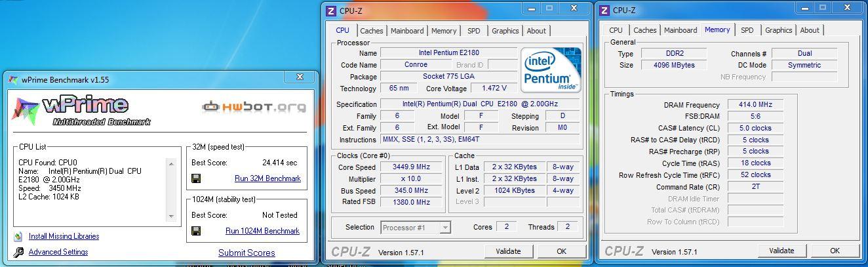
Task: Click the Intel Pentium inside logo
Action: [x=551, y=69]
